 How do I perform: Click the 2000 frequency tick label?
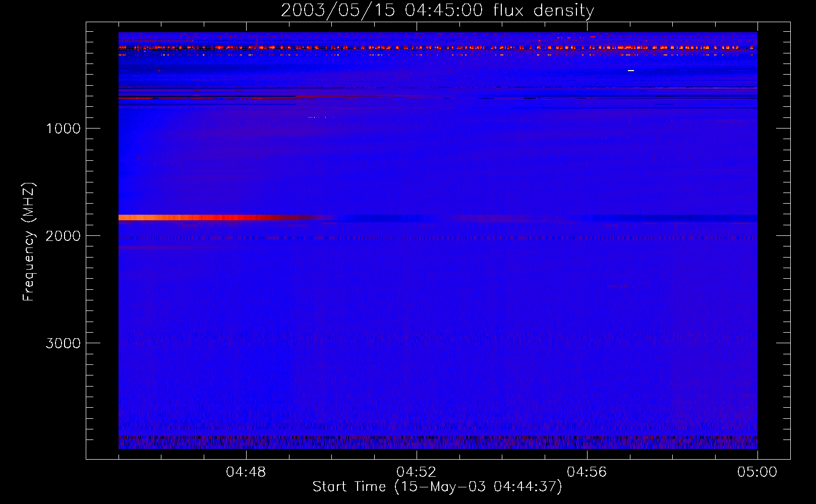pyautogui.click(x=63, y=236)
